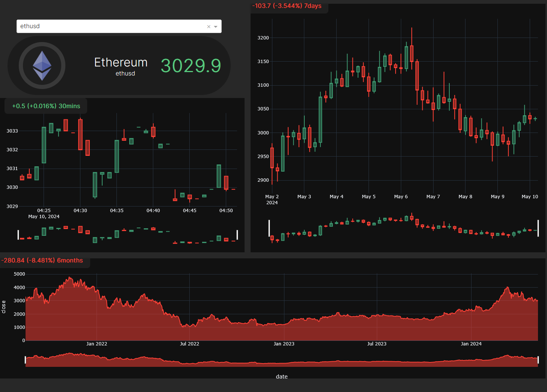Click the -280.84 (-8.481%) 6months badge
This screenshot has height=392, width=547.
42,260
